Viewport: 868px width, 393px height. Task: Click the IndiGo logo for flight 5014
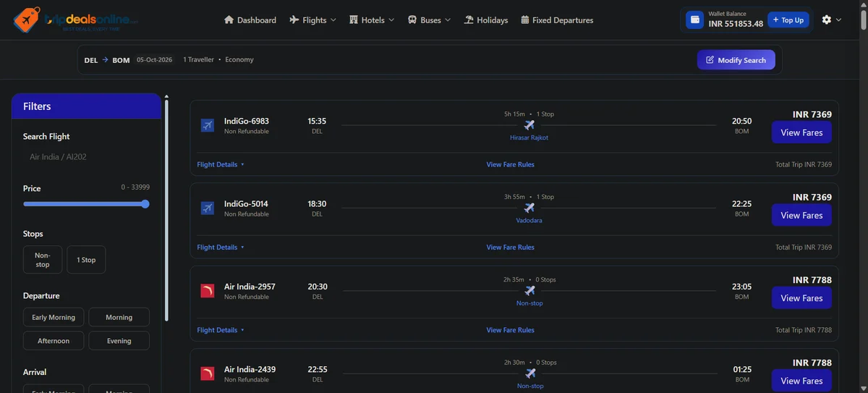[x=208, y=208]
